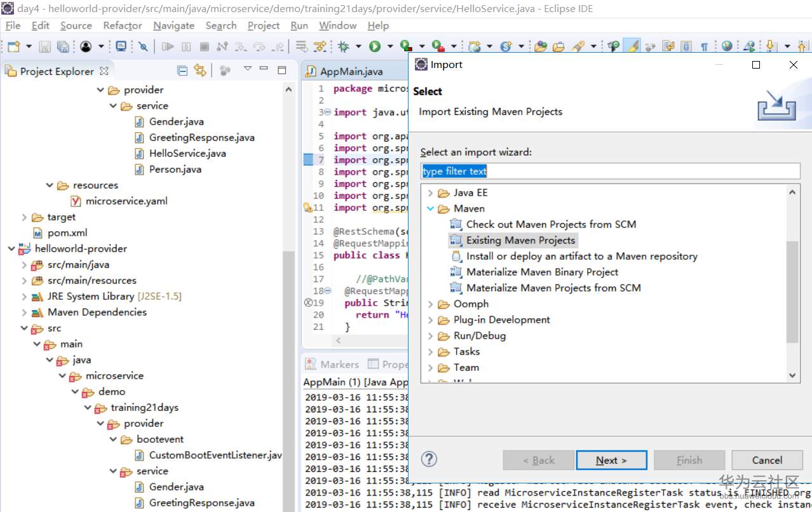The width and height of the screenshot is (812, 512).
Task: Click the green Run button icon
Action: (x=375, y=46)
